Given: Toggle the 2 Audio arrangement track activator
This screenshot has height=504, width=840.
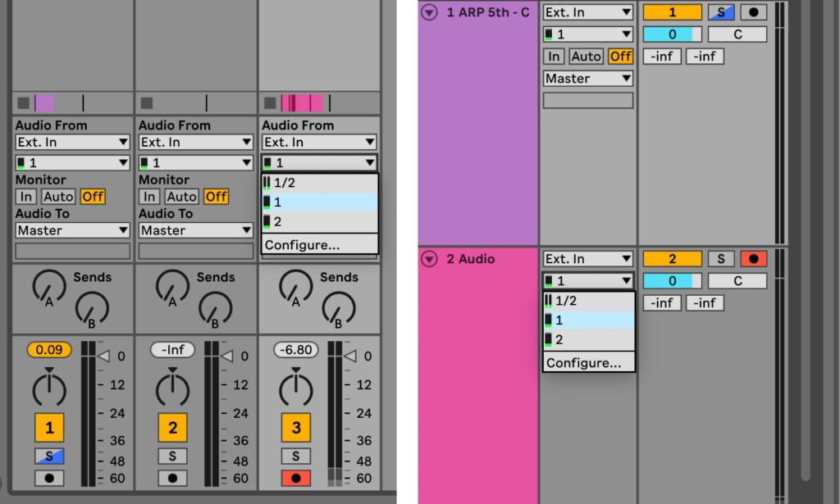Looking at the screenshot, I should (x=673, y=259).
